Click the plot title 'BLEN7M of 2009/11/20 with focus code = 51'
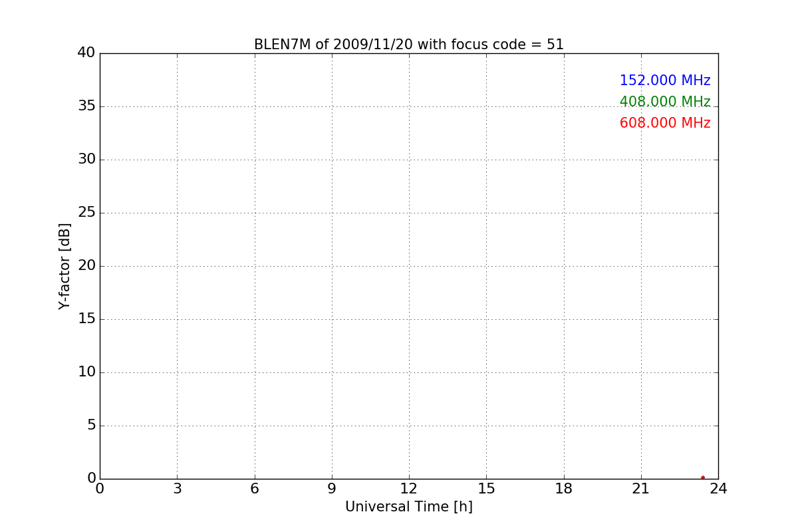The width and height of the screenshot is (798, 532). (x=409, y=45)
